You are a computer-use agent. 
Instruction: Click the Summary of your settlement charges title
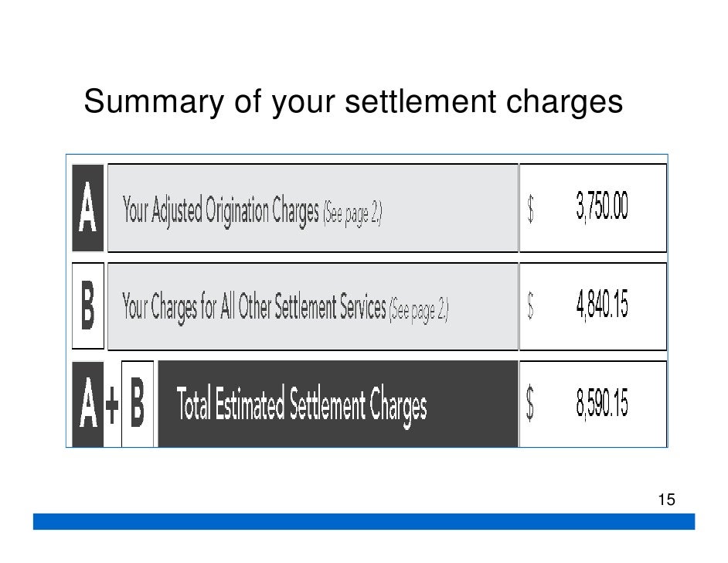pyautogui.click(x=353, y=103)
